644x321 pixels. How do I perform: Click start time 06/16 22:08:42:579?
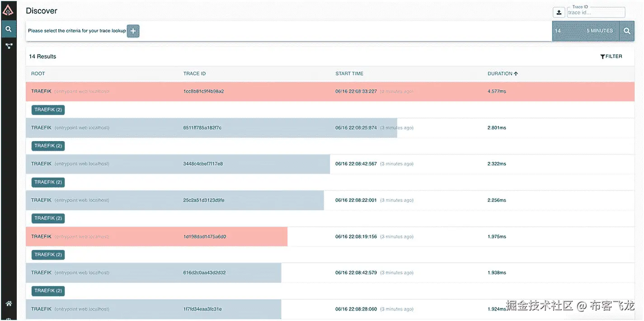[x=356, y=273]
